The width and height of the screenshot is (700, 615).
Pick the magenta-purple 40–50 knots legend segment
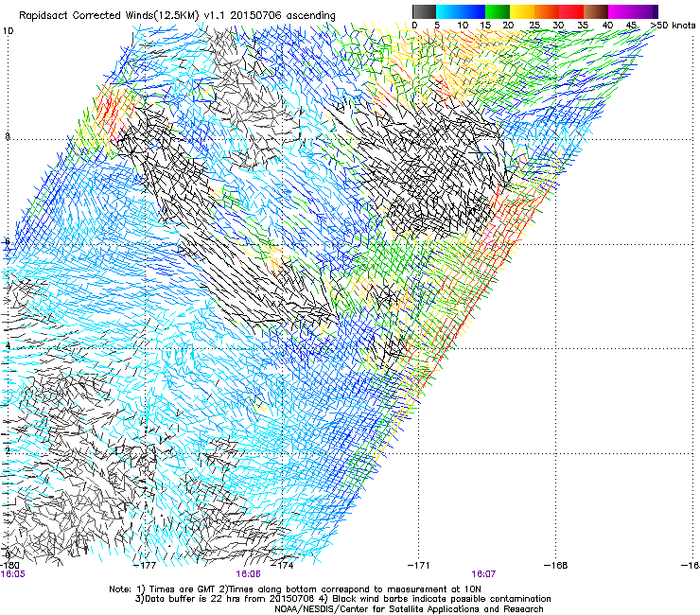click(x=633, y=11)
